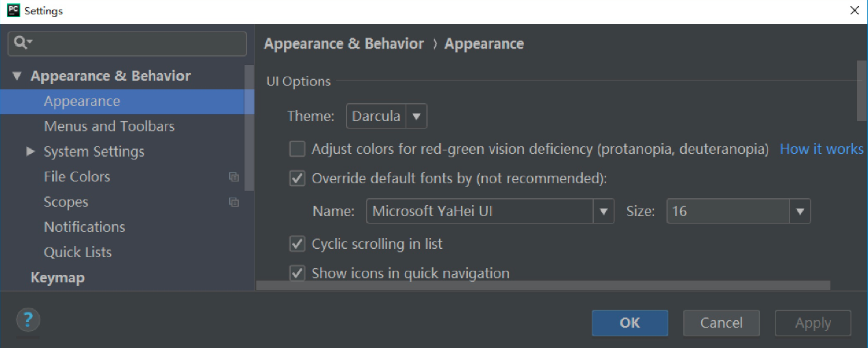Click the copy icon beside Scopes
Image resolution: width=868 pixels, height=348 pixels.
(x=234, y=202)
